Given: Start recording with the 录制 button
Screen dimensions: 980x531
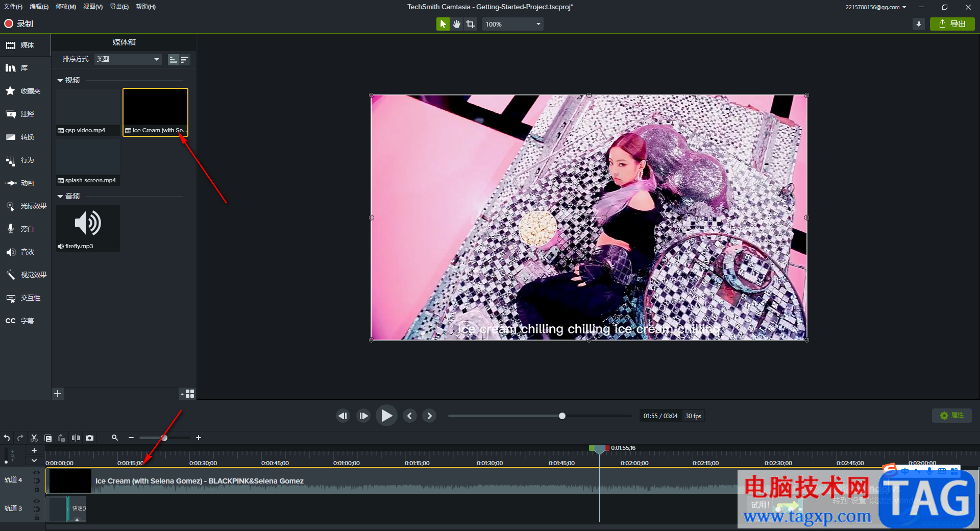Looking at the screenshot, I should pos(19,24).
